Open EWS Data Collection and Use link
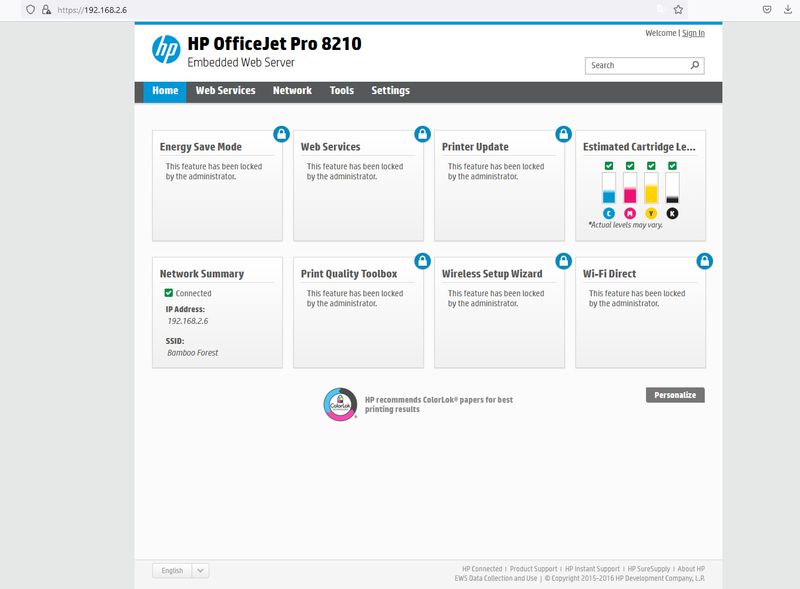Viewport: 800px width, 589px height. (496, 578)
